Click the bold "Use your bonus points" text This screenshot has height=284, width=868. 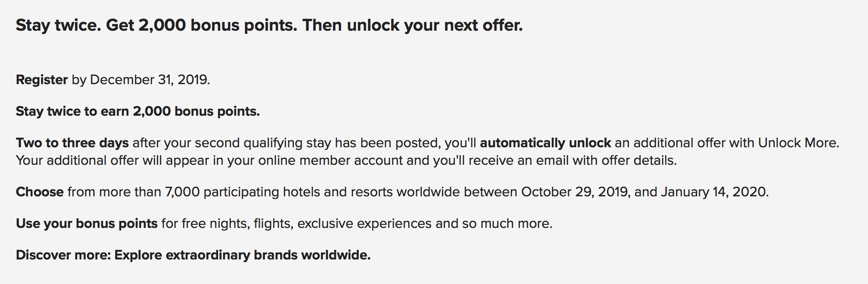(87, 224)
